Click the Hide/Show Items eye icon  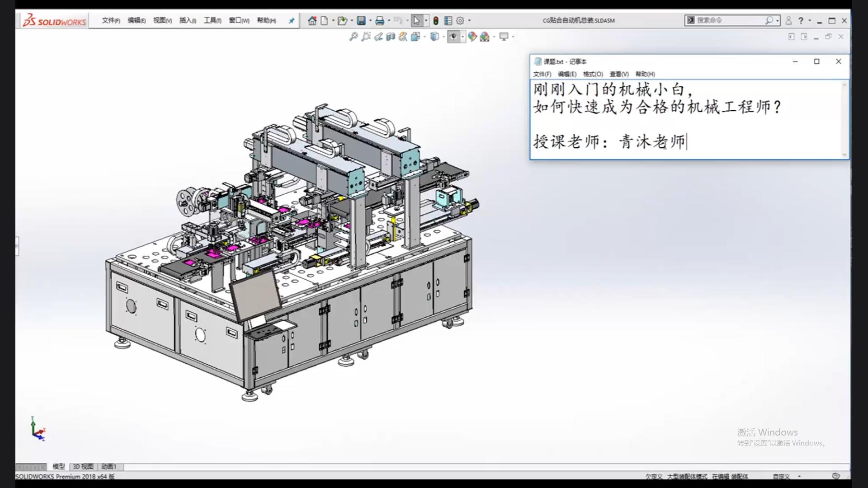[453, 37]
